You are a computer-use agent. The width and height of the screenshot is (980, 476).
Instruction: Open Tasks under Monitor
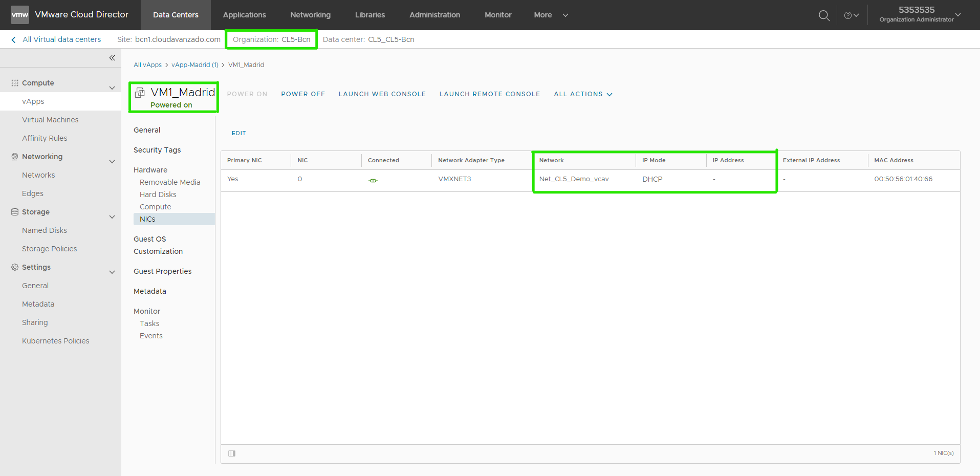pos(149,323)
